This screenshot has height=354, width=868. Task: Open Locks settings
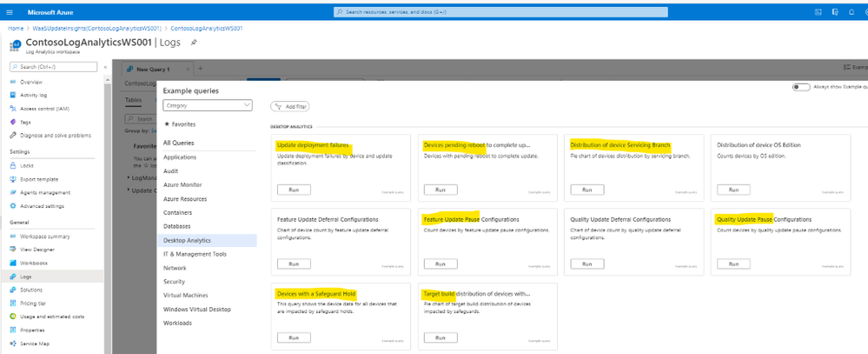(x=27, y=165)
